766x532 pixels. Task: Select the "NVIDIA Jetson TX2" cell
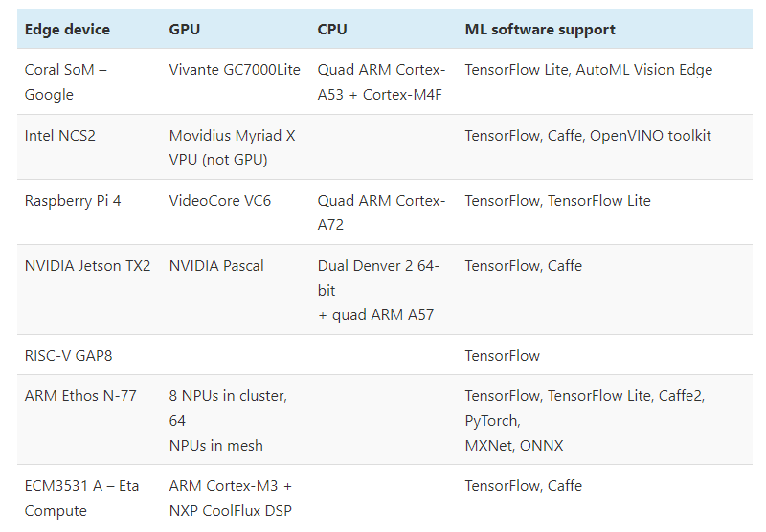tap(87, 266)
